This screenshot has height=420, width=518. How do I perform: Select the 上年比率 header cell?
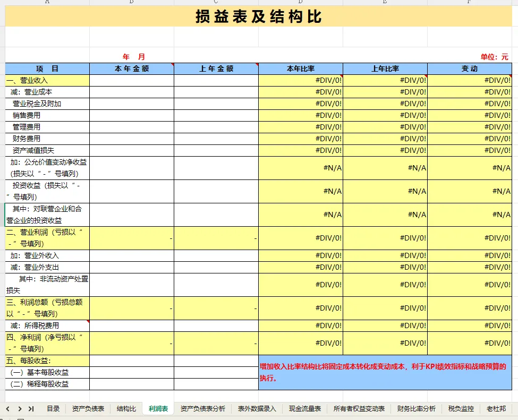click(385, 68)
